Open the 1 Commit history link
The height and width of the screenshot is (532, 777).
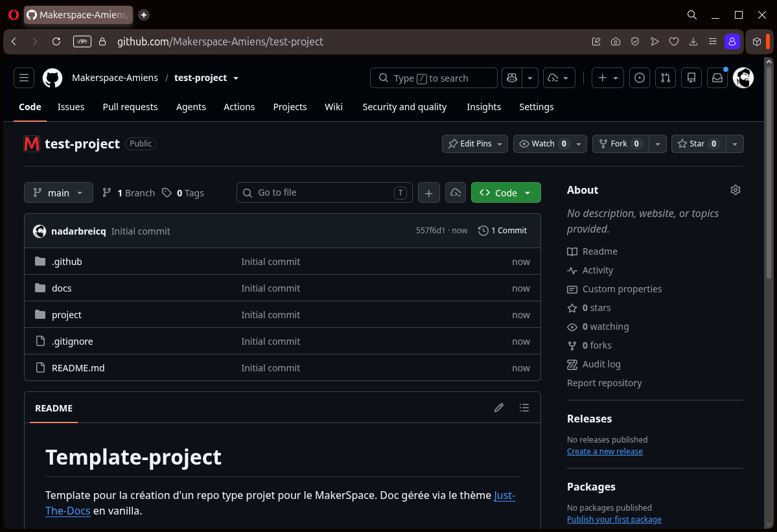point(502,230)
